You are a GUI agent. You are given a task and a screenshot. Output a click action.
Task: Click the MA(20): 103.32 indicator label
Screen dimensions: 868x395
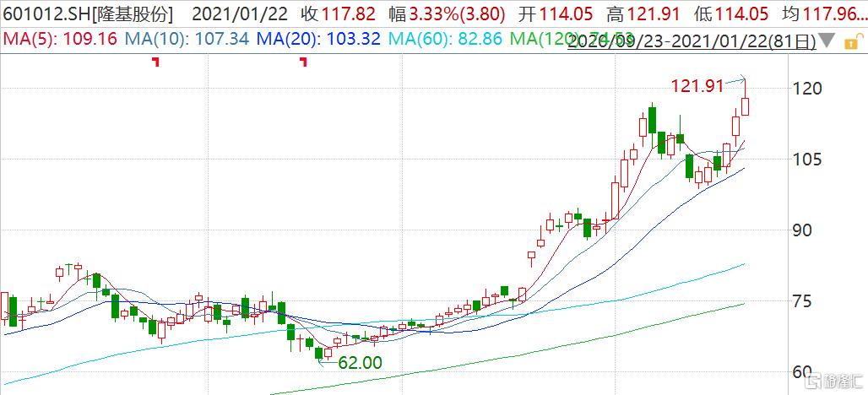[318, 40]
